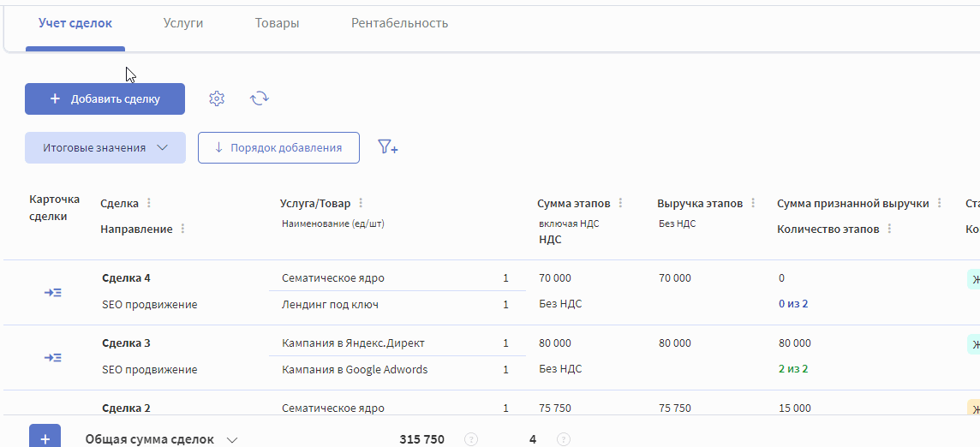Open the three-dot menu beside Направление
The width and height of the screenshot is (980, 447).
point(182,229)
